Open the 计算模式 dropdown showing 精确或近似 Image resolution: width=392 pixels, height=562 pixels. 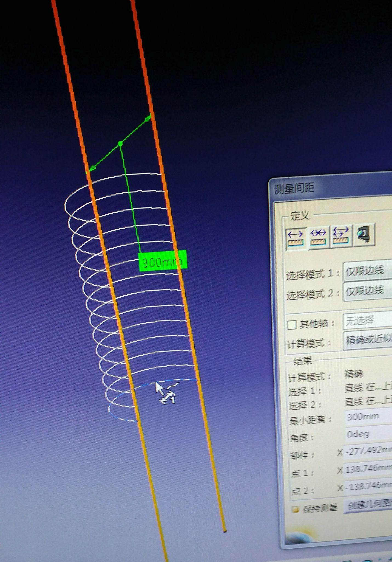tap(368, 340)
